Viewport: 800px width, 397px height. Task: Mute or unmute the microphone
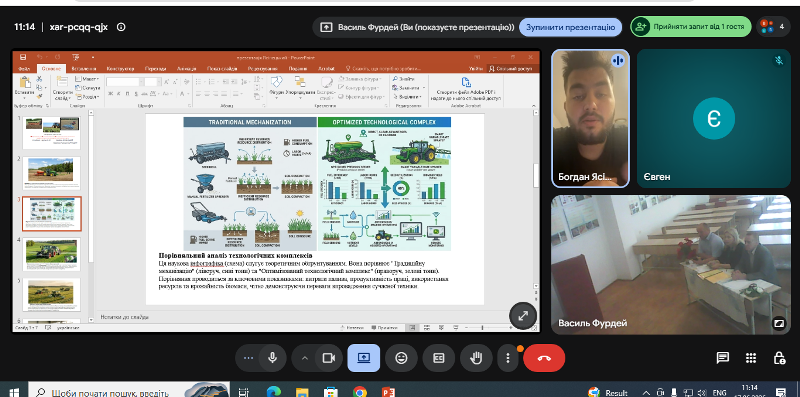tap(272, 358)
